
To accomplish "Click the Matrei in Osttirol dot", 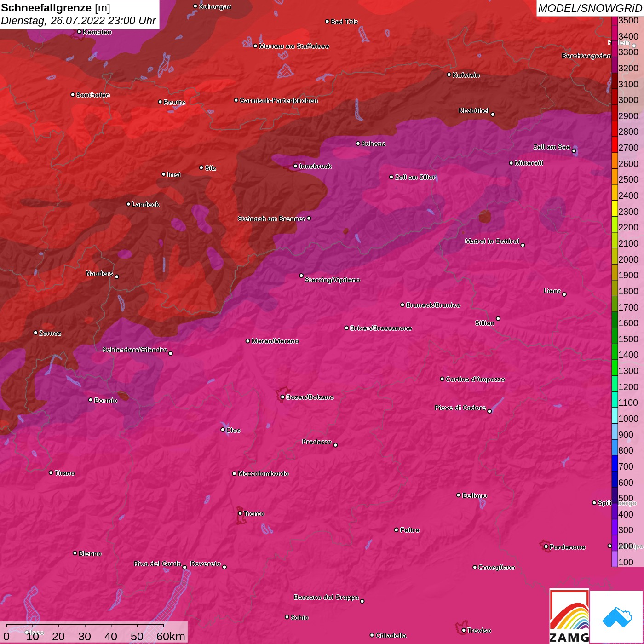I will point(523,245).
